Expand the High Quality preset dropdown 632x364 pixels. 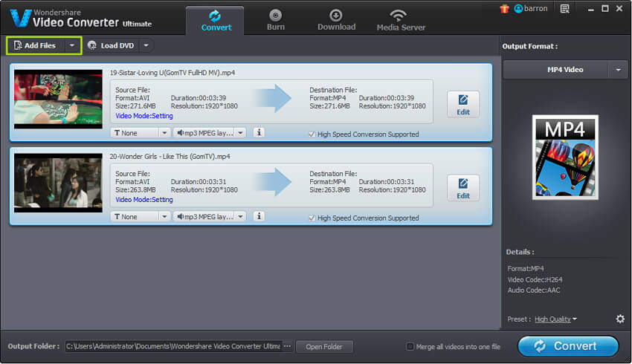click(574, 319)
